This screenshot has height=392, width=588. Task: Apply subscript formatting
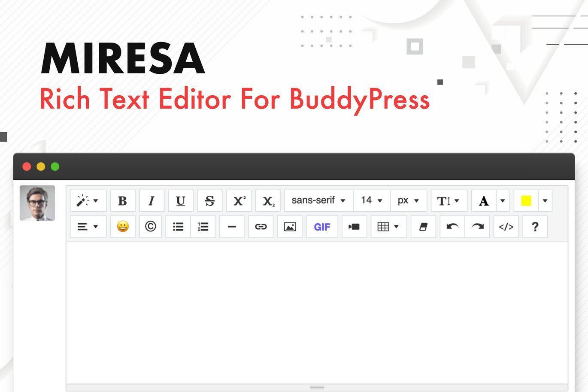[x=267, y=200]
